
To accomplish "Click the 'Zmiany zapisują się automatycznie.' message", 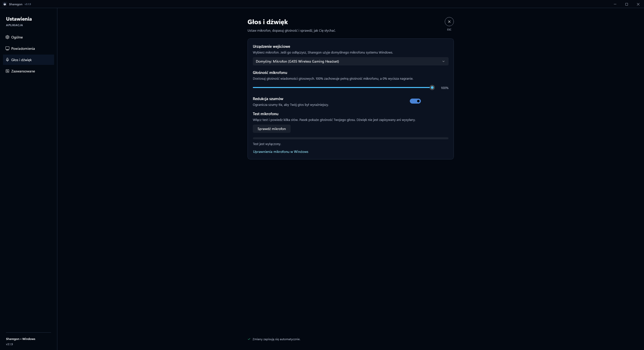I will tap(276, 339).
